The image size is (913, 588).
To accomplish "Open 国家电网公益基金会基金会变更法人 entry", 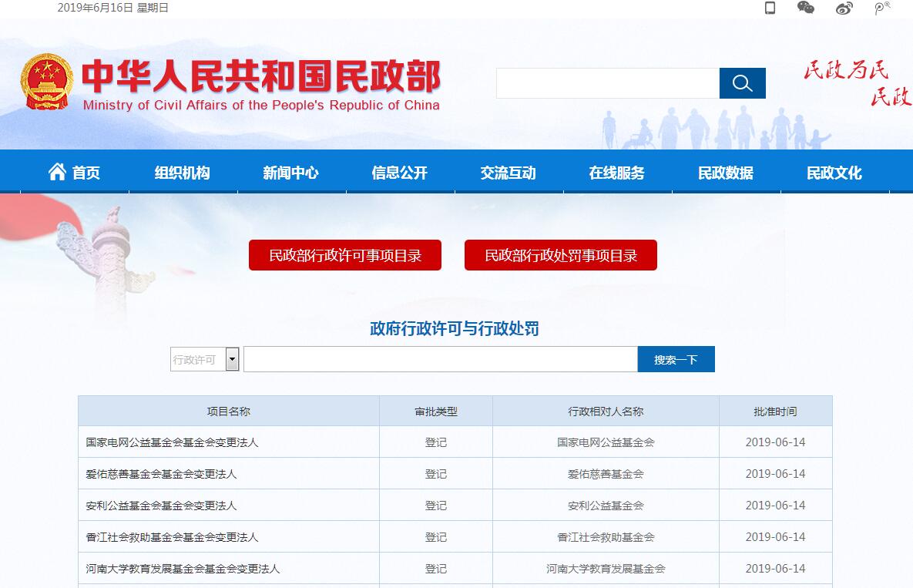I will pyautogui.click(x=172, y=442).
